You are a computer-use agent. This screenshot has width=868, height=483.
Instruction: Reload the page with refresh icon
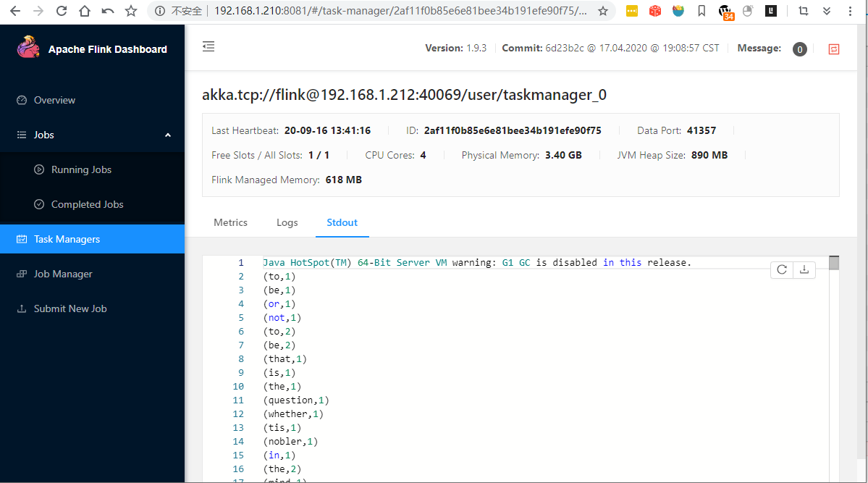tap(62, 11)
